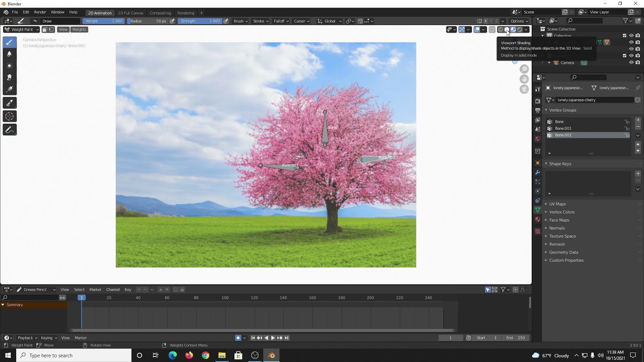This screenshot has width=644, height=362.
Task: Select the Sample Weight eyedropper tool
Action: point(10,103)
